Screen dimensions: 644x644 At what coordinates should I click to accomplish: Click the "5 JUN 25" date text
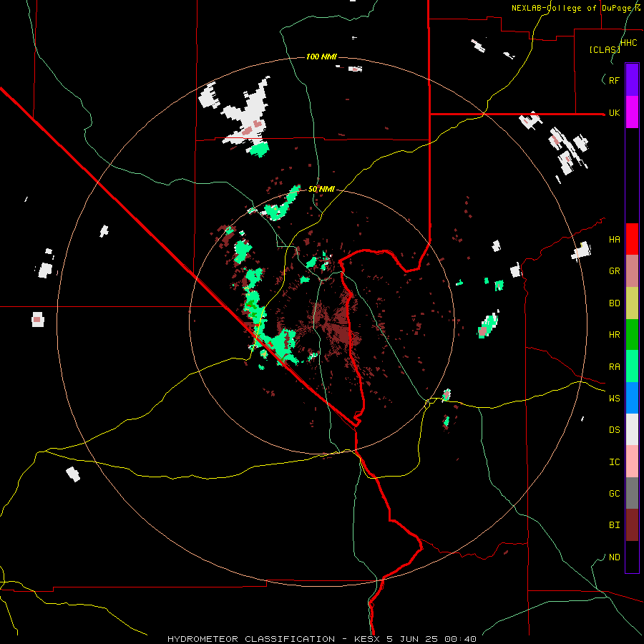pos(412,639)
